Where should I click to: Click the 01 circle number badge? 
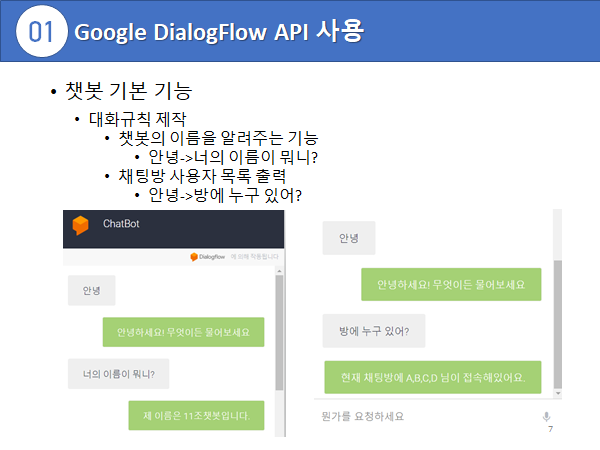click(x=41, y=31)
